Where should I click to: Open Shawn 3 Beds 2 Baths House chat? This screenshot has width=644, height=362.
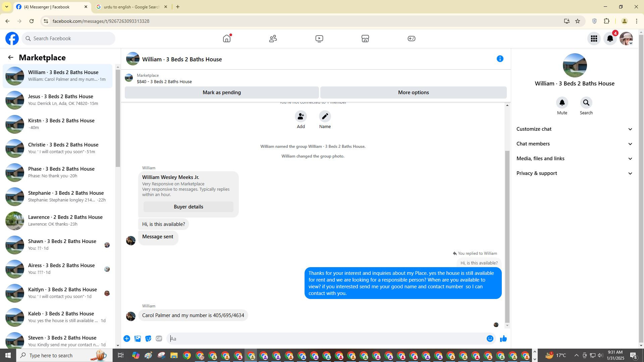(58, 245)
